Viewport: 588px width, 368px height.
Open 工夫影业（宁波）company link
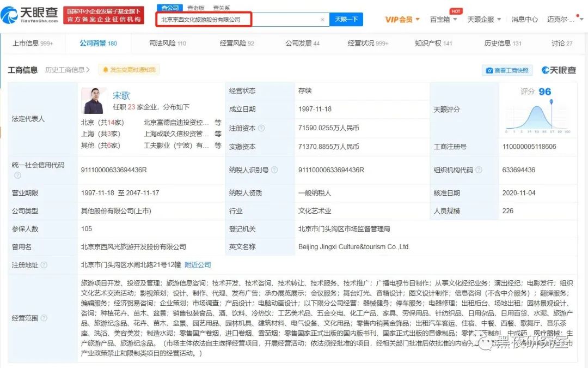coord(176,146)
